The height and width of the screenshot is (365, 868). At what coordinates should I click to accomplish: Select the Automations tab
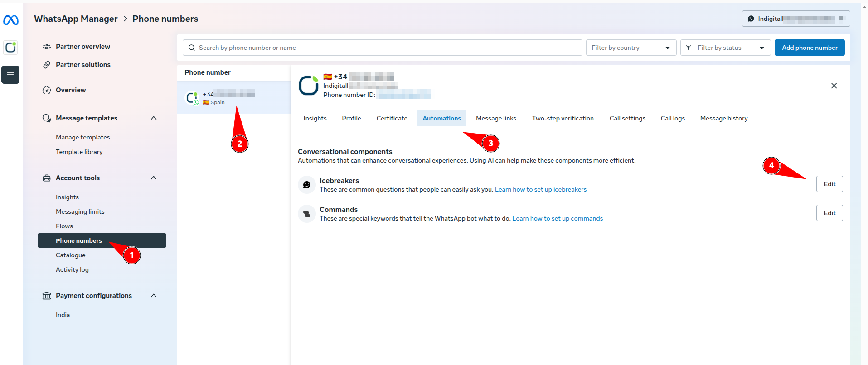[441, 118]
